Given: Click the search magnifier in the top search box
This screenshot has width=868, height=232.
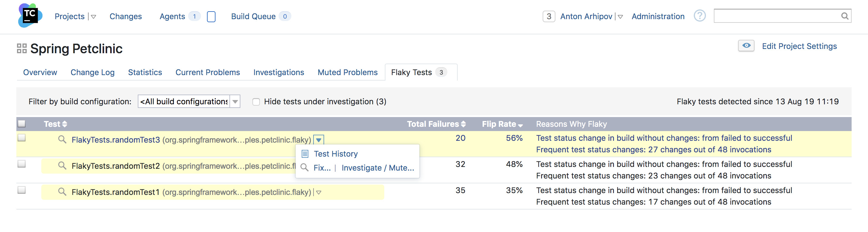Looking at the screenshot, I should pos(844,16).
